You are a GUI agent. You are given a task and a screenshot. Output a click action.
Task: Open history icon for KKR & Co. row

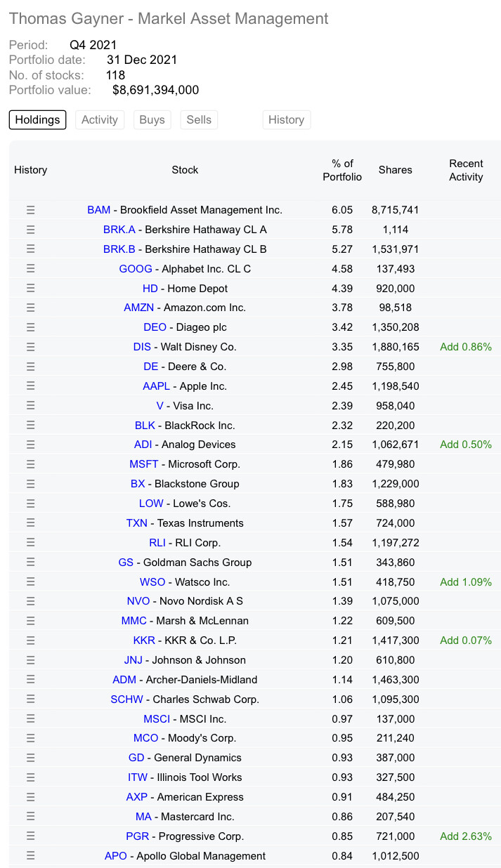click(30, 640)
